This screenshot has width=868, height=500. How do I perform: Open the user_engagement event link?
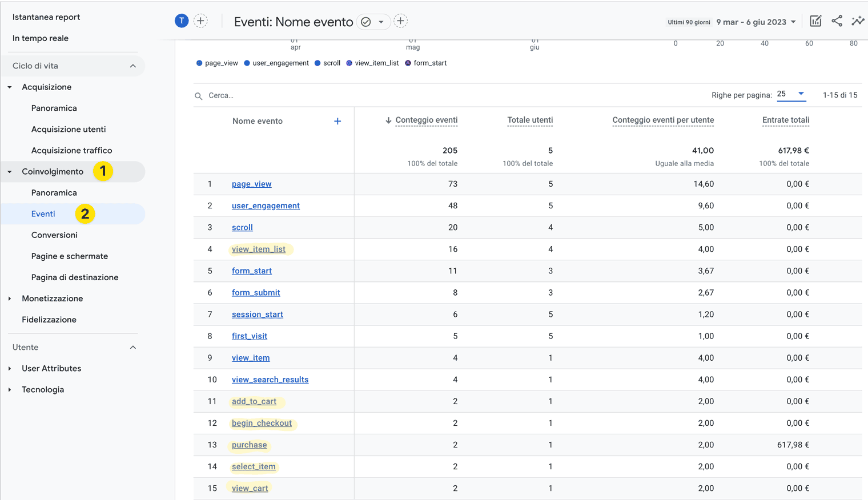[x=266, y=205]
